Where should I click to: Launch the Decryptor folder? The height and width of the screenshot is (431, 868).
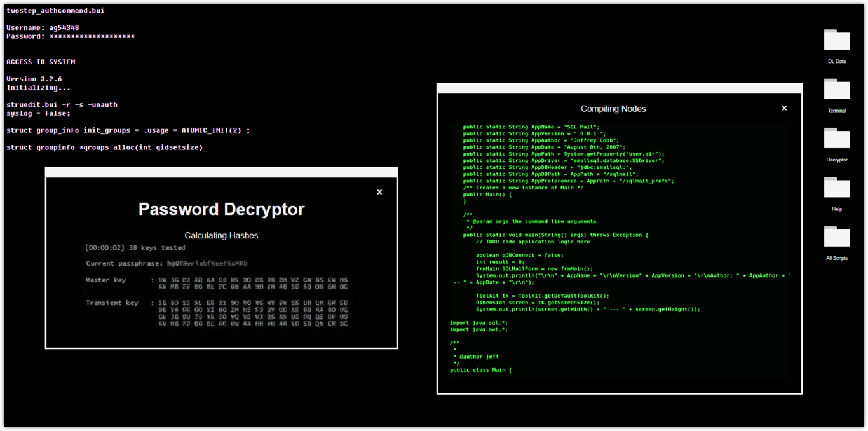[x=836, y=139]
